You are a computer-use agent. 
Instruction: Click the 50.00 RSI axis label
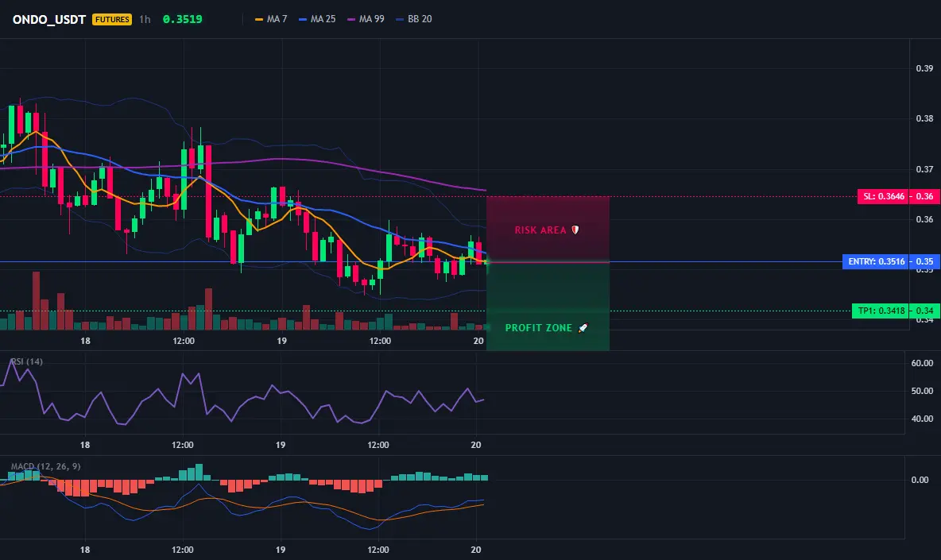[922, 391]
